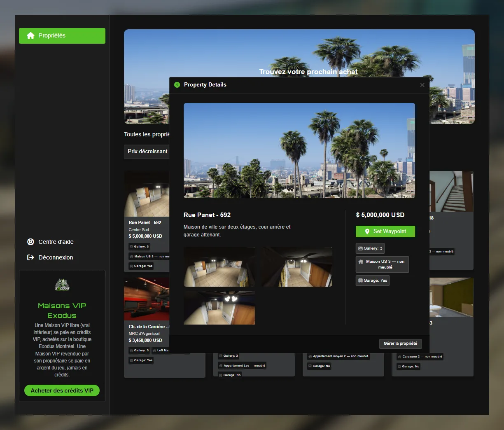Click the Exodus logo in VIP panel
This screenshot has height=430, width=504.
point(62,285)
